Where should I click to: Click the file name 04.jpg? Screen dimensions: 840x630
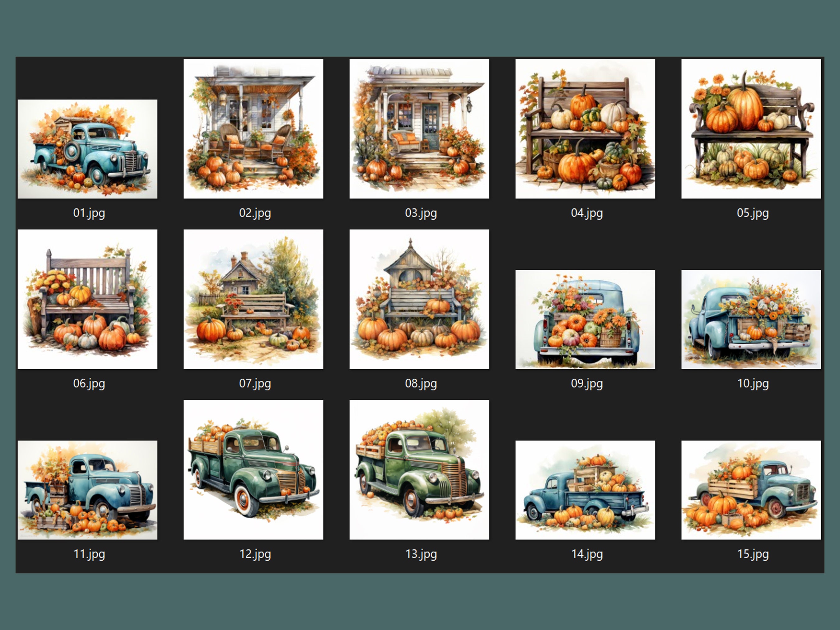click(587, 213)
